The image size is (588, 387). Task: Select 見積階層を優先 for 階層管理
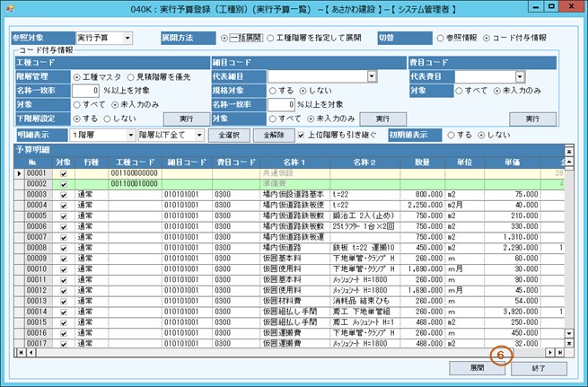pyautogui.click(x=130, y=77)
